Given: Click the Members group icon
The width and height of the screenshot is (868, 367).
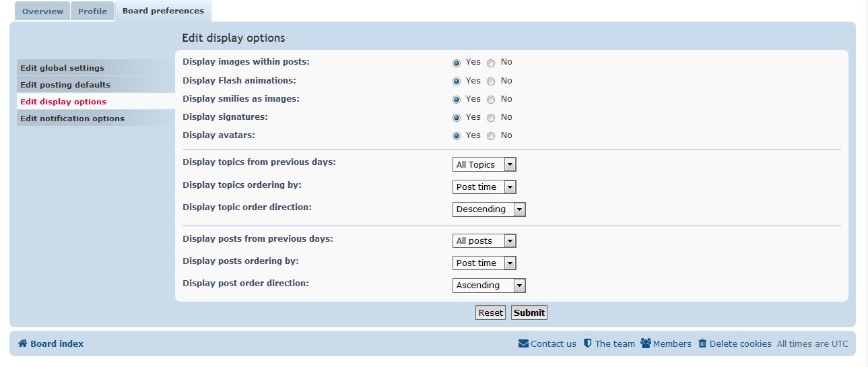Looking at the screenshot, I should 645,343.
